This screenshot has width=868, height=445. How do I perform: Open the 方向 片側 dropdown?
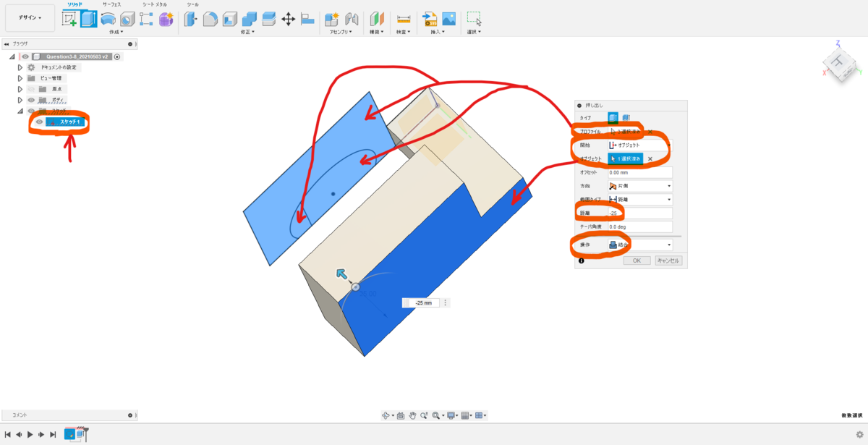pos(640,186)
